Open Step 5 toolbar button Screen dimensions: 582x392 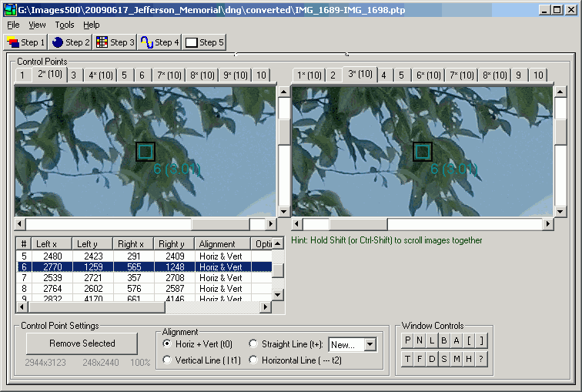pos(204,42)
